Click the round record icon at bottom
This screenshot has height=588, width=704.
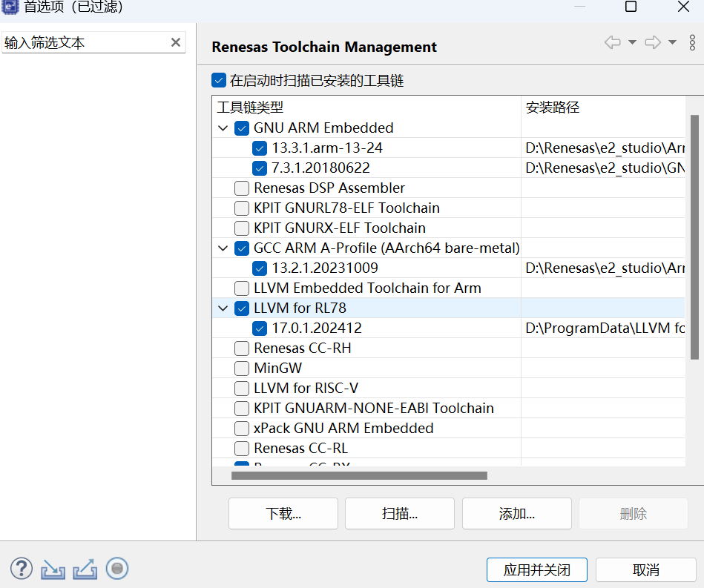(117, 568)
